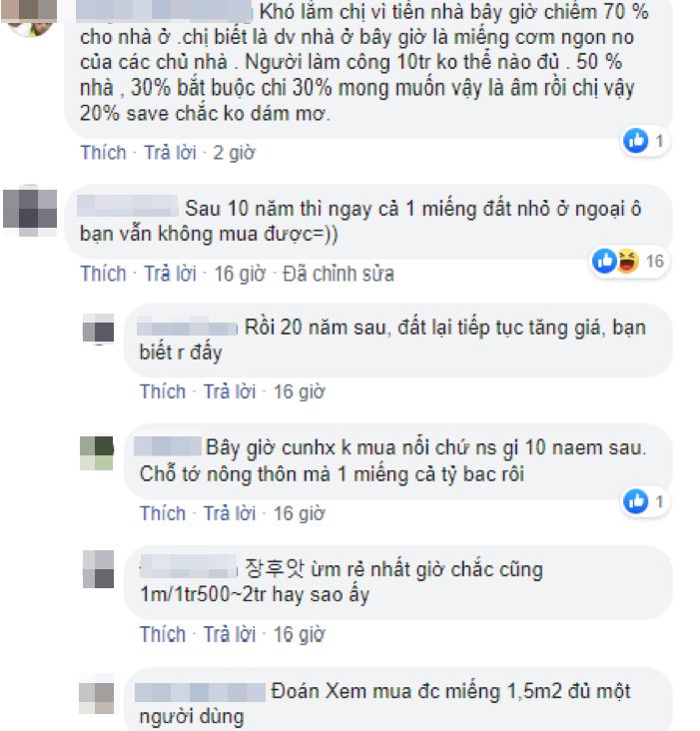Open the avatar beside the 'Đoán Xem' reply
This screenshot has width=700, height=731.
click(x=97, y=697)
